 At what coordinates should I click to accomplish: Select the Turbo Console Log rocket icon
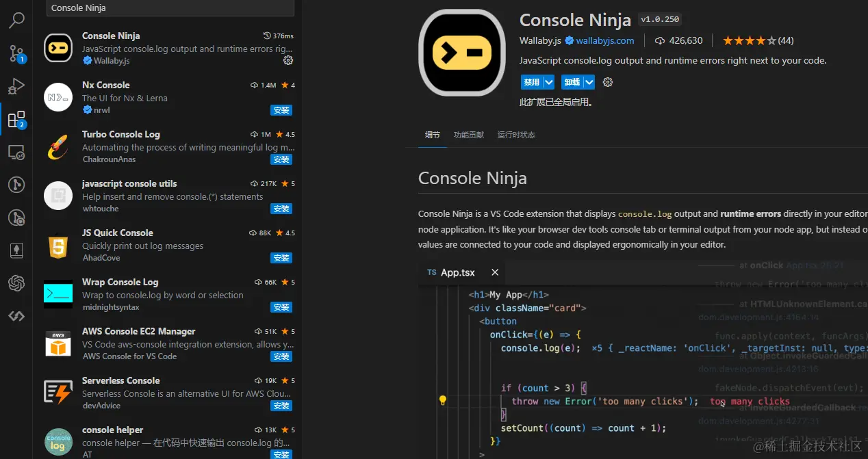[x=58, y=146]
